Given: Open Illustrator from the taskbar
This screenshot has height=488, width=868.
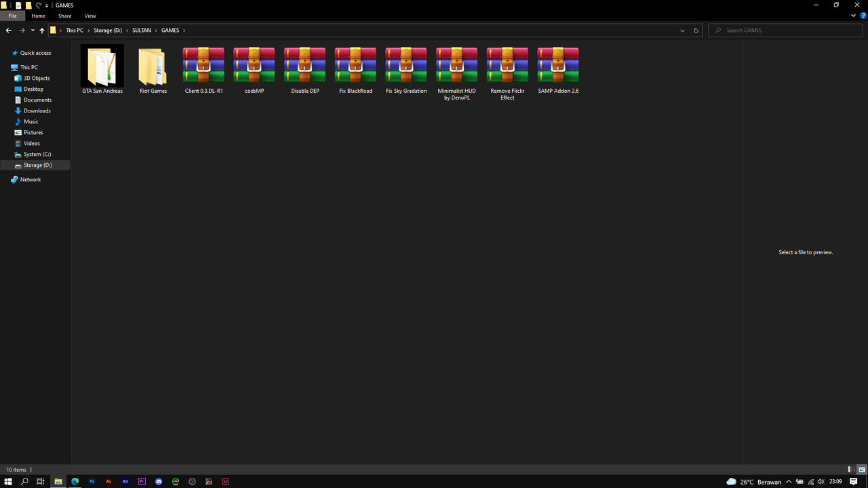Looking at the screenshot, I should pos(108,481).
